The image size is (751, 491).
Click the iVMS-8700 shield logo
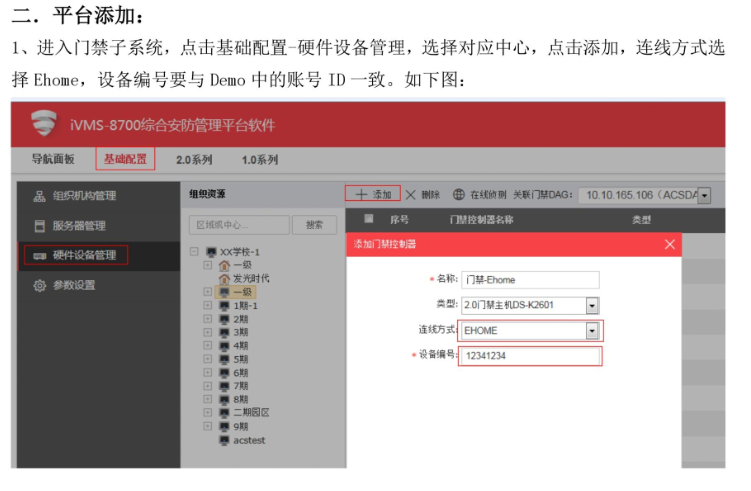(x=44, y=123)
